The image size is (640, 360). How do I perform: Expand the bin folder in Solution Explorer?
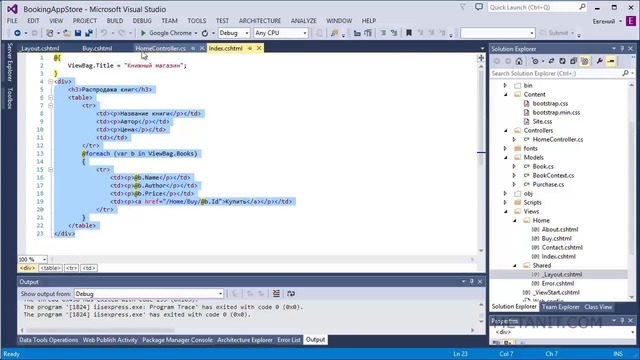pos(506,85)
